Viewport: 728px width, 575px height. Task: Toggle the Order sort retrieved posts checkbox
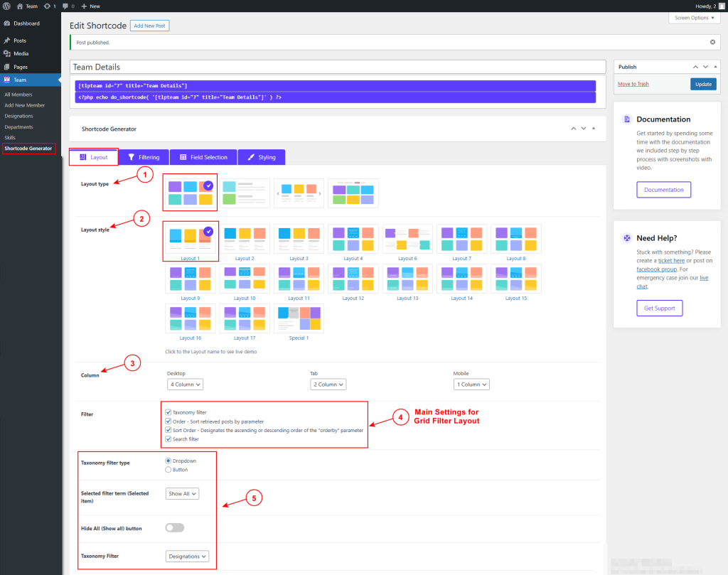point(168,421)
